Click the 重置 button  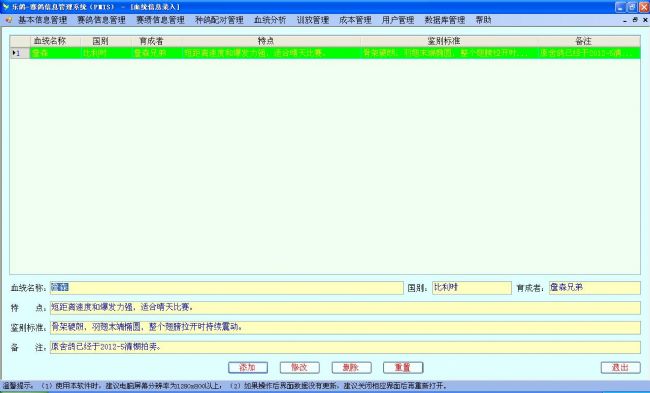coord(403,367)
